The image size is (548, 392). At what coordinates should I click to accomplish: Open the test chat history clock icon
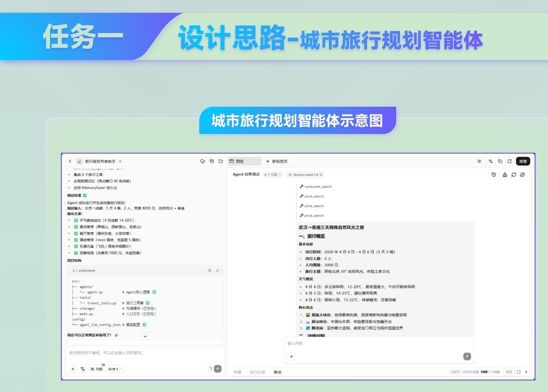[x=493, y=175]
